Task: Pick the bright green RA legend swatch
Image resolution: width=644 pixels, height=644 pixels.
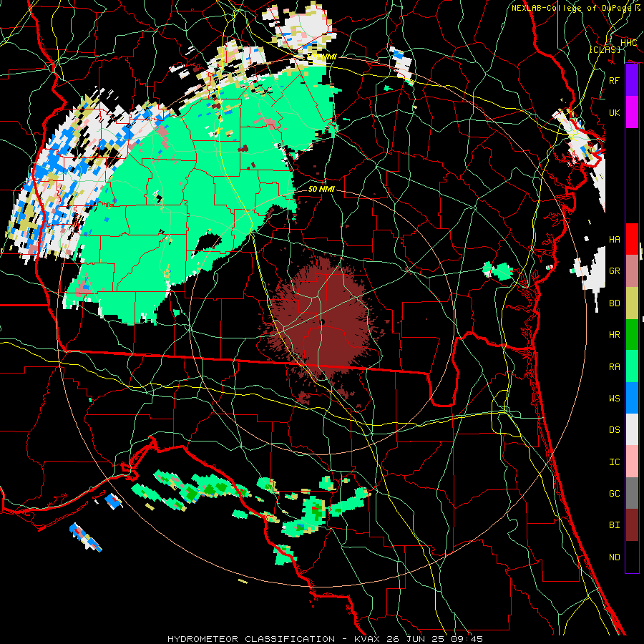Action: pyautogui.click(x=632, y=366)
